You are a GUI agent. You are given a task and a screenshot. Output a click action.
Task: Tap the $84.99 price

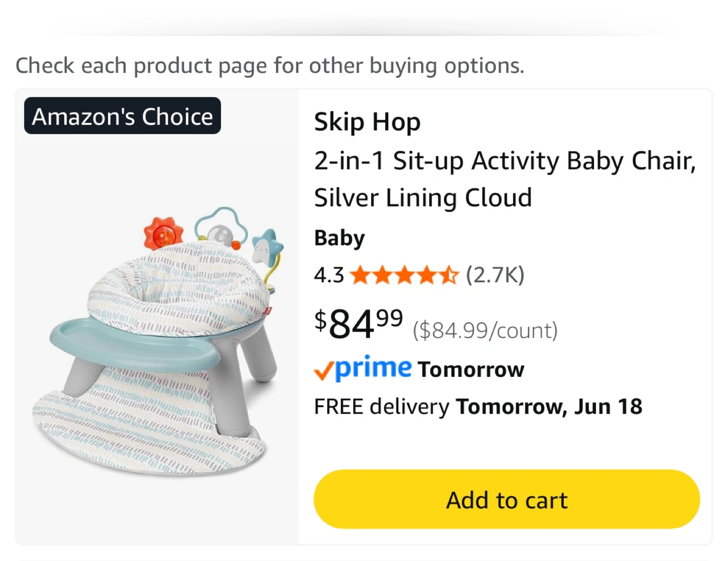click(358, 324)
